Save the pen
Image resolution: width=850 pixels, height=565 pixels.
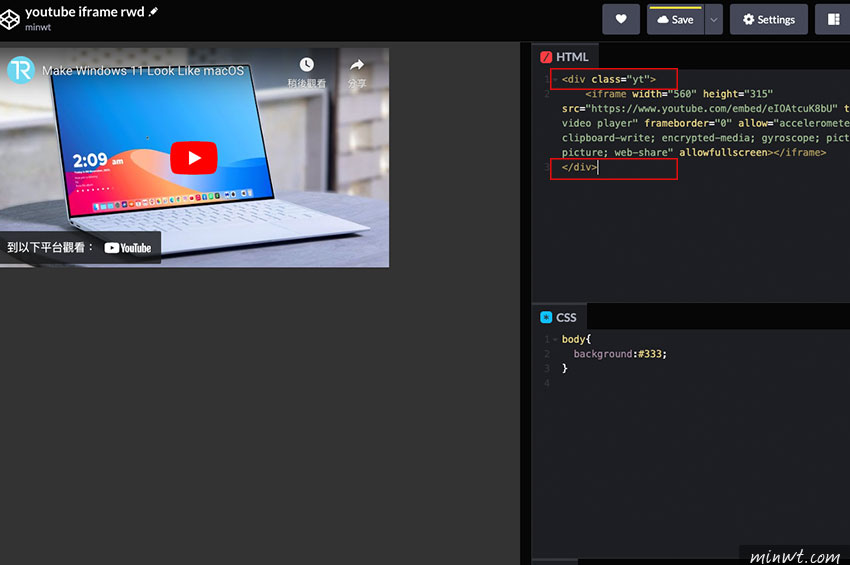click(675, 20)
